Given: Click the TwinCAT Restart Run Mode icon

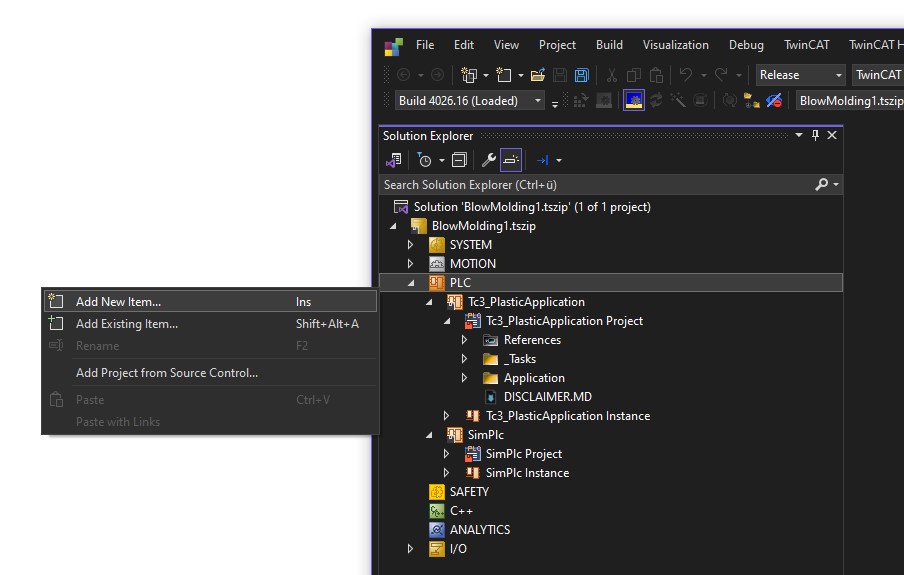Looking at the screenshot, I should pos(604,100).
